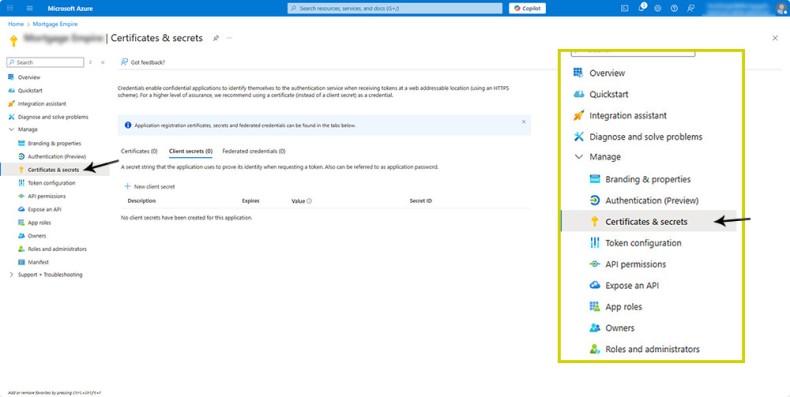The width and height of the screenshot is (790, 397).
Task: Open the Cloud Shell icon in the top bar
Action: (625, 9)
